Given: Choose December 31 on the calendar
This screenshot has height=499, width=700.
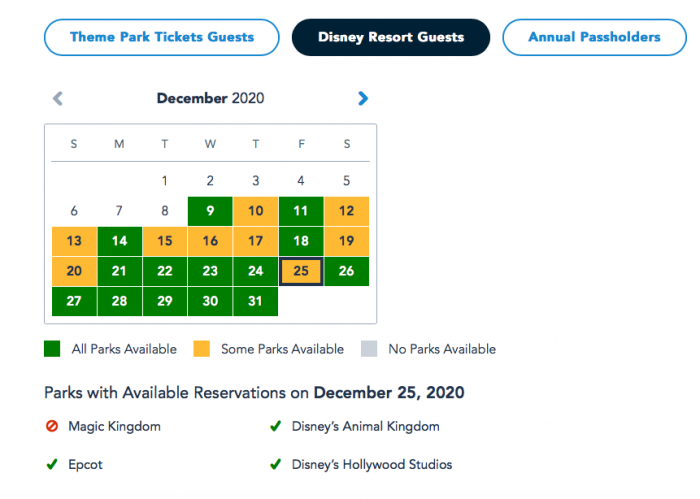Looking at the screenshot, I should click(x=256, y=301).
